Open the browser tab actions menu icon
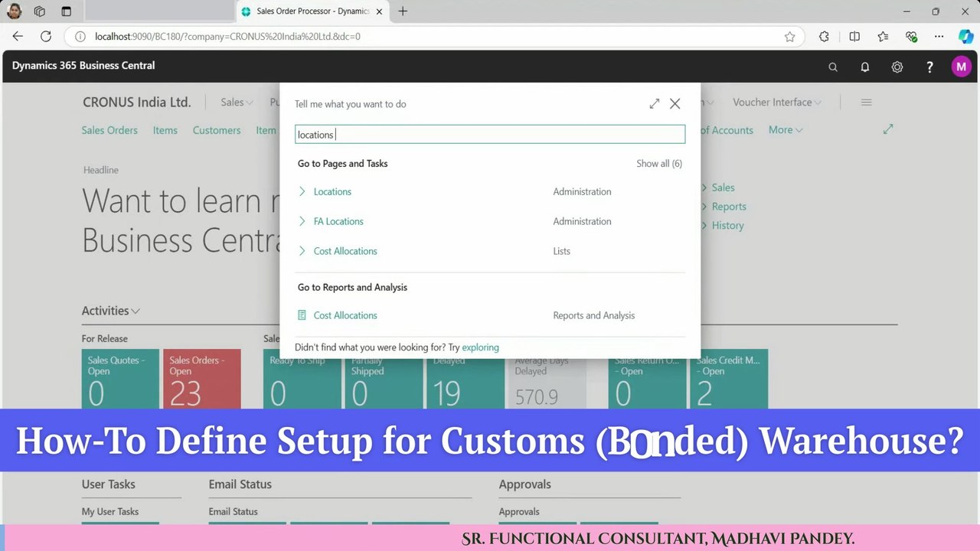Image resolution: width=980 pixels, height=551 pixels. (x=66, y=11)
